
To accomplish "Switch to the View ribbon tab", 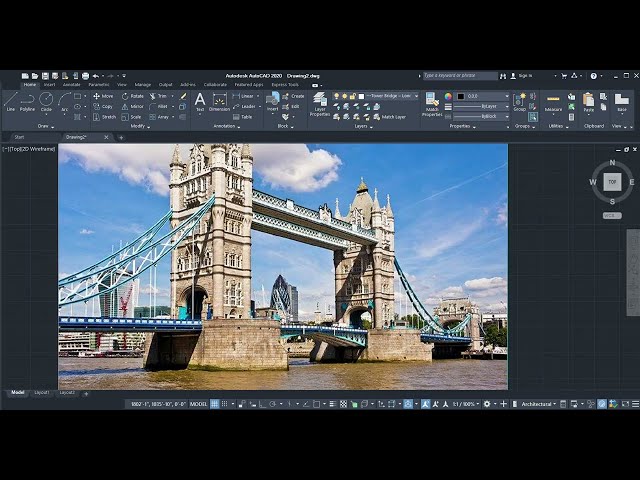I will click(122, 85).
